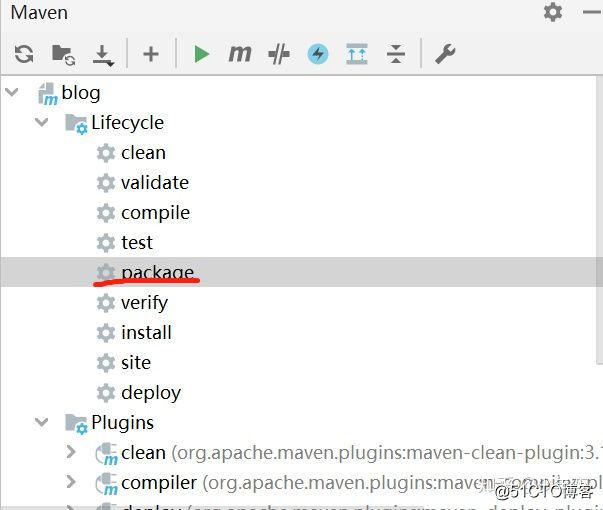The image size is (603, 510).
Task: Toggle skip tests mode
Action: click(x=279, y=54)
